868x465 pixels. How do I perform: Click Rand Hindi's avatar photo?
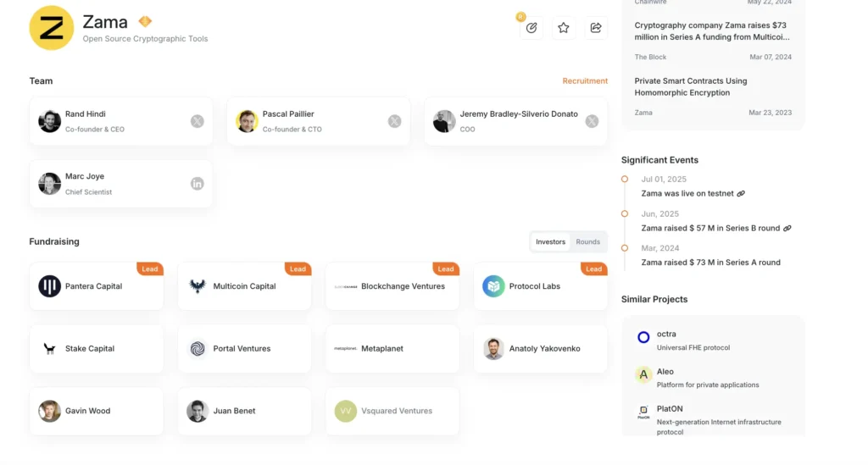point(49,121)
